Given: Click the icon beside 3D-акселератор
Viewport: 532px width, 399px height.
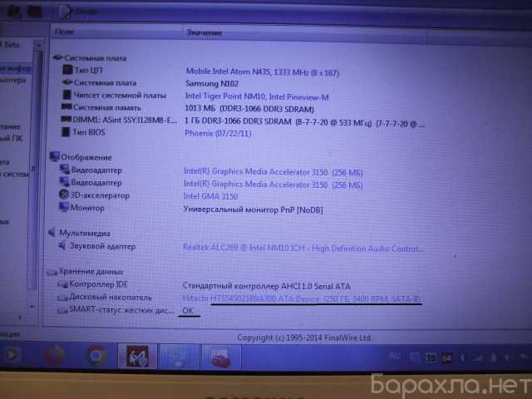Looking at the screenshot, I should pos(63,195).
